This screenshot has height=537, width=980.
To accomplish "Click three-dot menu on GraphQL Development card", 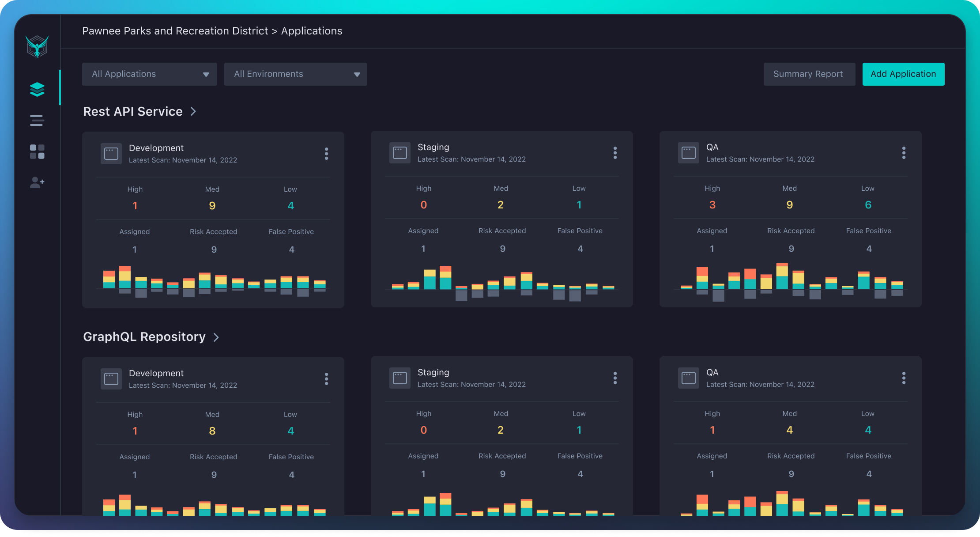I will pyautogui.click(x=327, y=378).
